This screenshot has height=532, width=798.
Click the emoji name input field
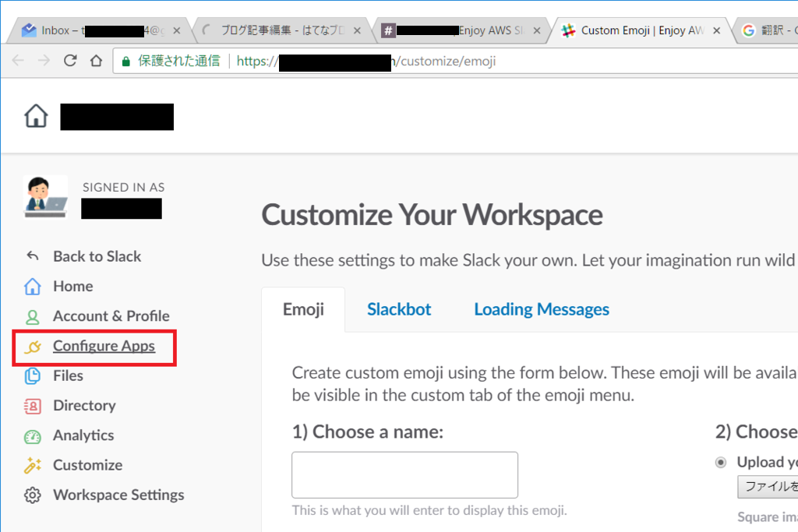pyautogui.click(x=404, y=475)
